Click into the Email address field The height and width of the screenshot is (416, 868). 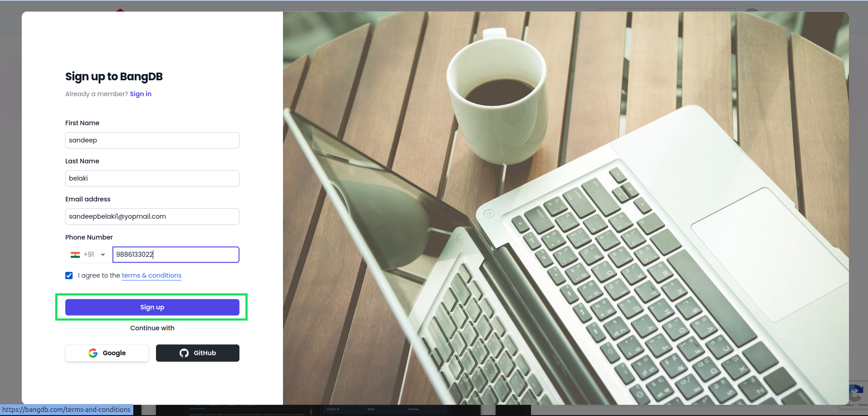(152, 216)
